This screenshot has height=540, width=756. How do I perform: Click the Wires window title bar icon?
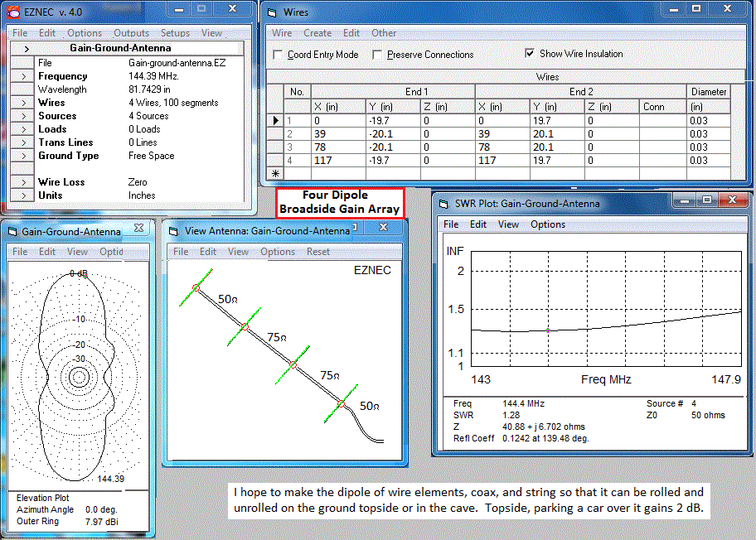tap(271, 12)
